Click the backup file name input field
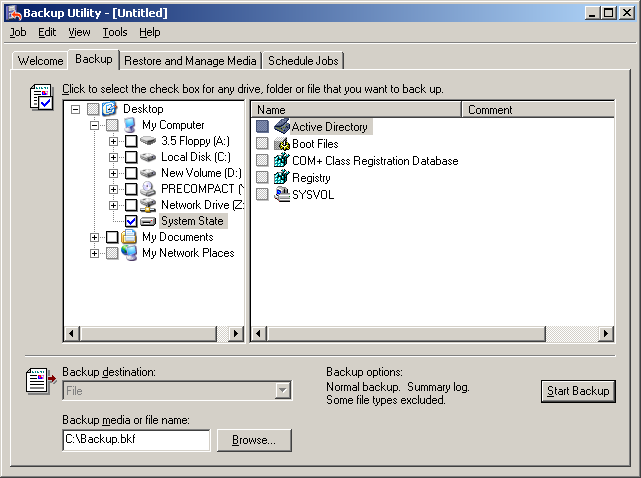The height and width of the screenshot is (478, 641). click(136, 440)
